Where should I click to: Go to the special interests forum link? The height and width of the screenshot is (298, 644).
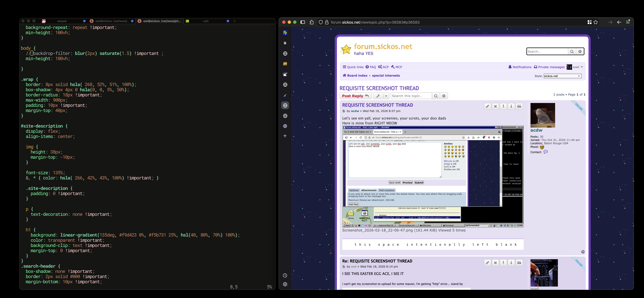pos(386,75)
